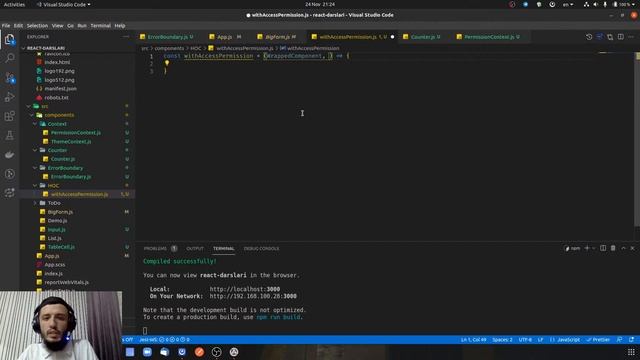Viewport: 640px width, 360px height.
Task: Click the feedback icon in status bar
Action: click(620, 340)
